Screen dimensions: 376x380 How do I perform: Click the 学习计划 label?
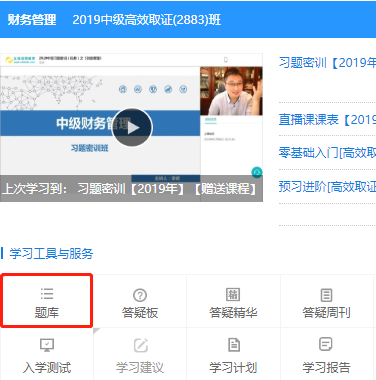point(233,368)
